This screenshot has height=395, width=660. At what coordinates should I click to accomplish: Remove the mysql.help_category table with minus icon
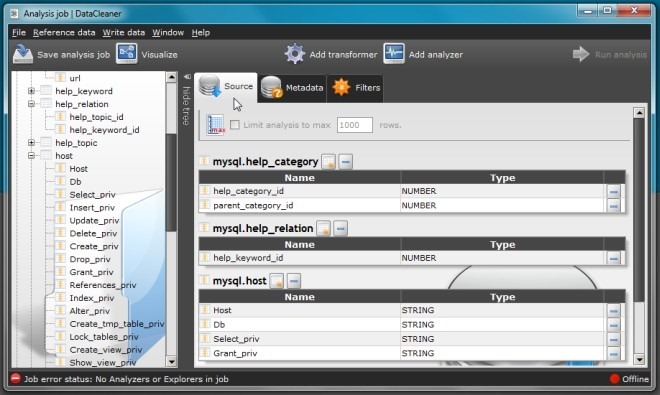pos(345,162)
